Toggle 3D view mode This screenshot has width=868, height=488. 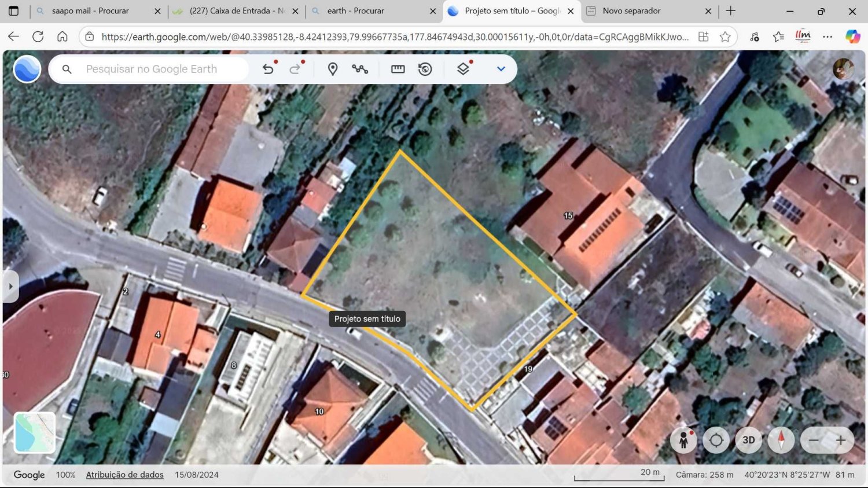click(x=748, y=440)
